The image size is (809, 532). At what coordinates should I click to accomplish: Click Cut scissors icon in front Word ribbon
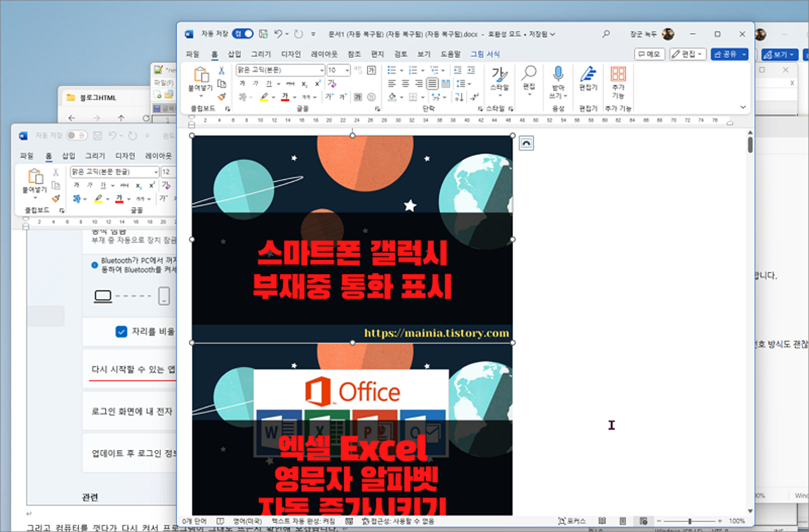click(x=221, y=71)
